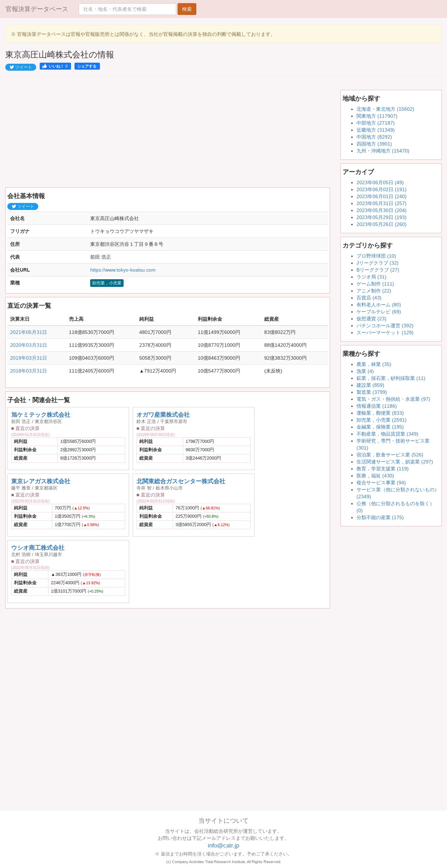This screenshot has width=447, height=868.
Task: Open the 2019年03月31日 settlement link
Action: coord(28,358)
